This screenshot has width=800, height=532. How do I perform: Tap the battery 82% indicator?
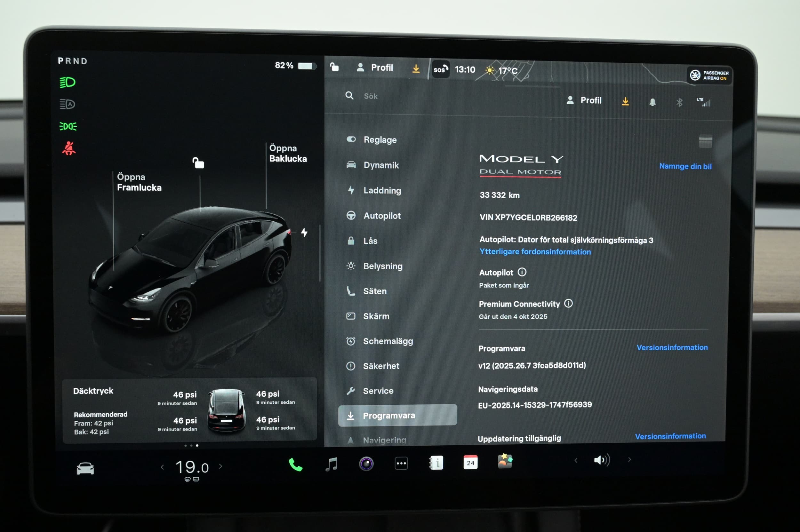pyautogui.click(x=295, y=66)
